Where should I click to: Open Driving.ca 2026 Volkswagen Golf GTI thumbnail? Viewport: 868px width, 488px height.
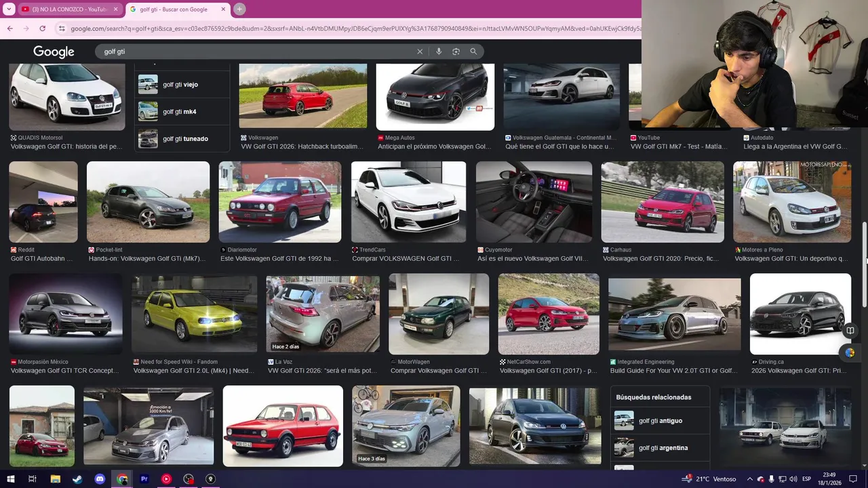pyautogui.click(x=800, y=314)
